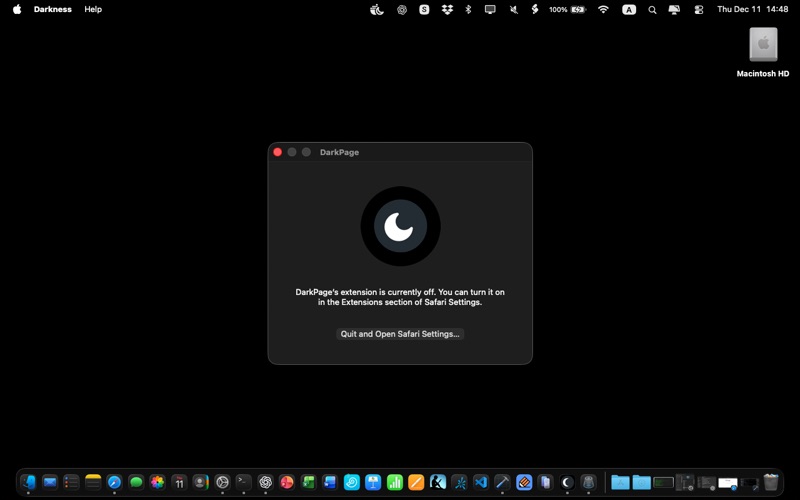Launch Word from the Dock
Image resolution: width=800 pixels, height=500 pixels.
(x=330, y=482)
